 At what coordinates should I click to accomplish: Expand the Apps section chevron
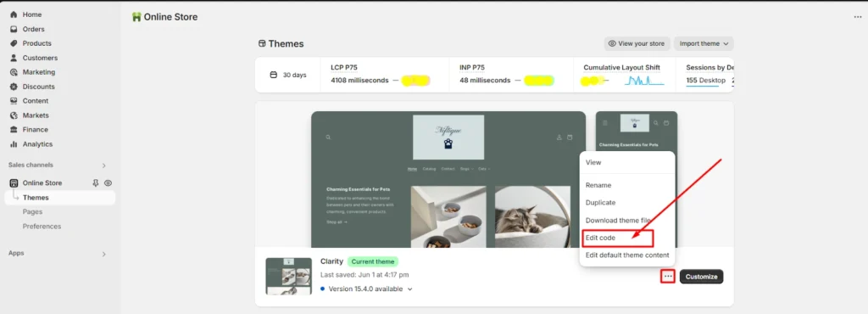tap(103, 254)
